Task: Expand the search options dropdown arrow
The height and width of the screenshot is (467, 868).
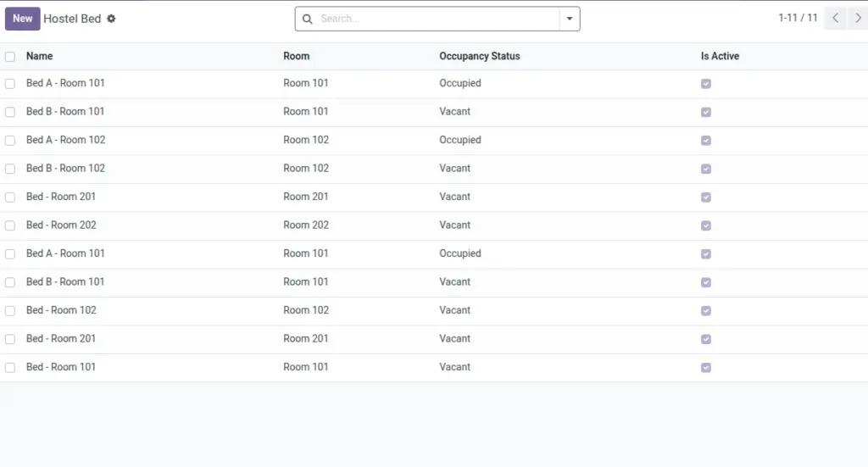Action: pos(570,19)
